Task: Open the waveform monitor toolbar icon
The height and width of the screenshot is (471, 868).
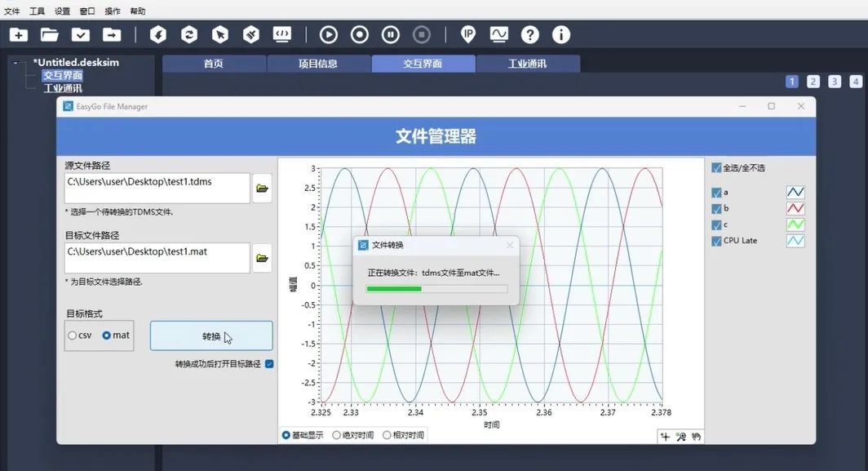Action: click(498, 35)
